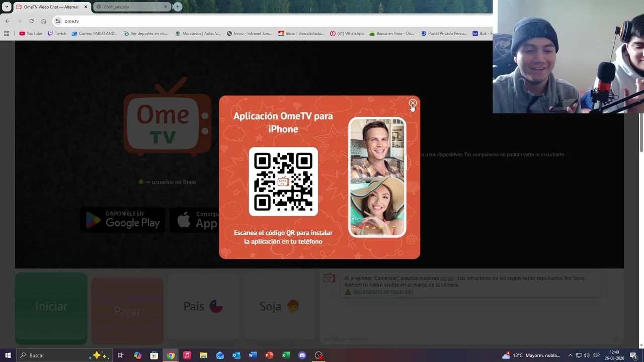
Task: Click the phone preview image in popup
Action: [377, 177]
